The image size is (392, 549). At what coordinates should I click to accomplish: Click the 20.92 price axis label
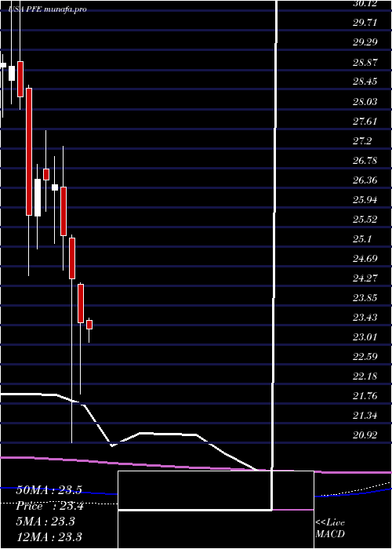coord(365,434)
